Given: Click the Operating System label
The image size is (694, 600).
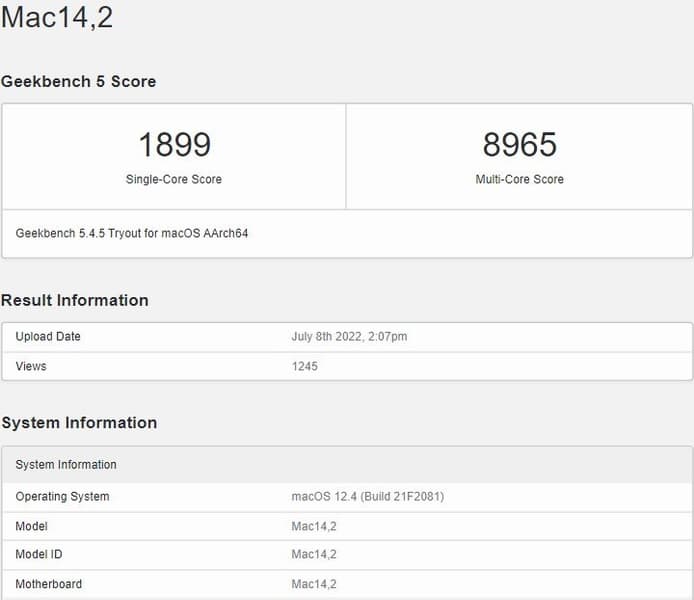Looking at the screenshot, I should pyautogui.click(x=62, y=496).
